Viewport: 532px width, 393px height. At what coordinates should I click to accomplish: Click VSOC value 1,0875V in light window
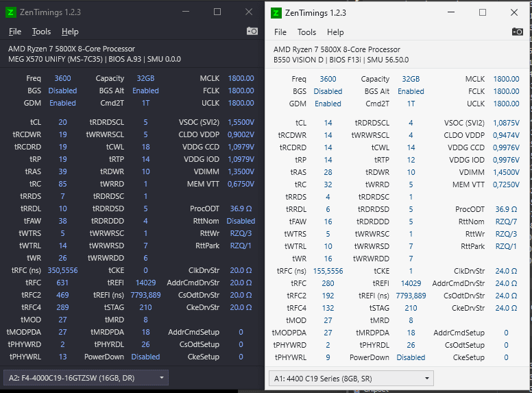click(x=506, y=123)
